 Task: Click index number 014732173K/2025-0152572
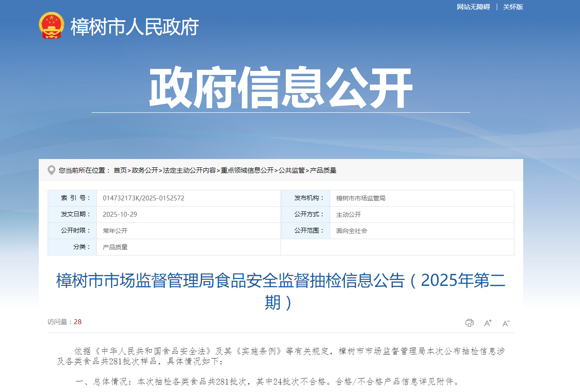click(x=144, y=198)
